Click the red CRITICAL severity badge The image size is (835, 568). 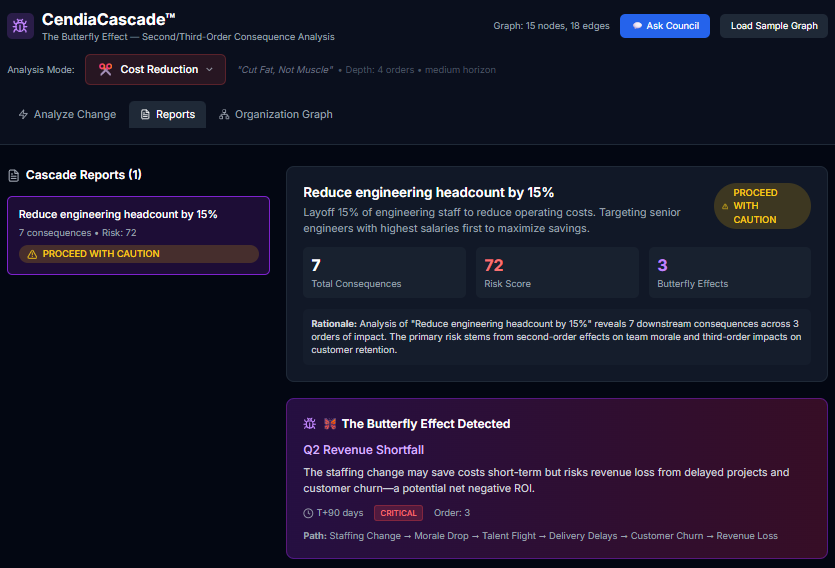(398, 513)
